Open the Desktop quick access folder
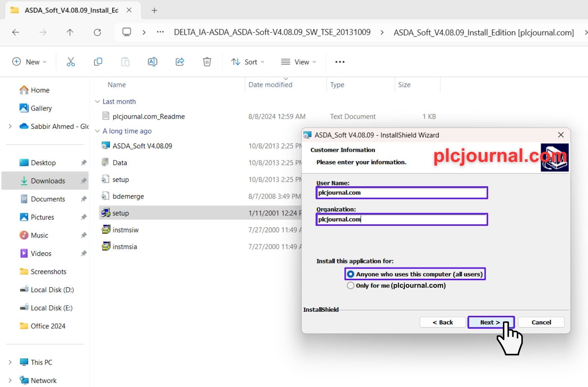The image size is (588, 387). [x=37, y=163]
